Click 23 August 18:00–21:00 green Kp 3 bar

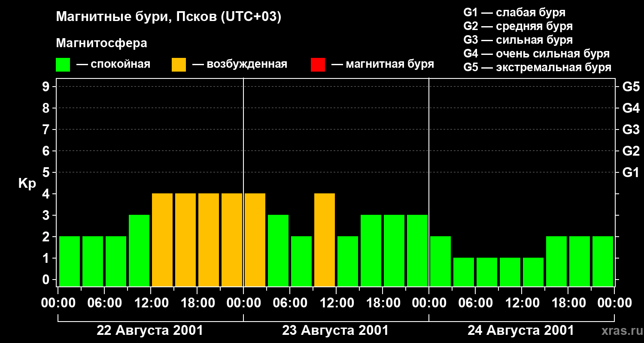[394, 250]
